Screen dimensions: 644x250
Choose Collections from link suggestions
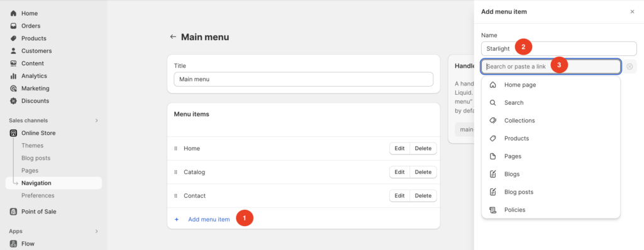(x=551, y=120)
